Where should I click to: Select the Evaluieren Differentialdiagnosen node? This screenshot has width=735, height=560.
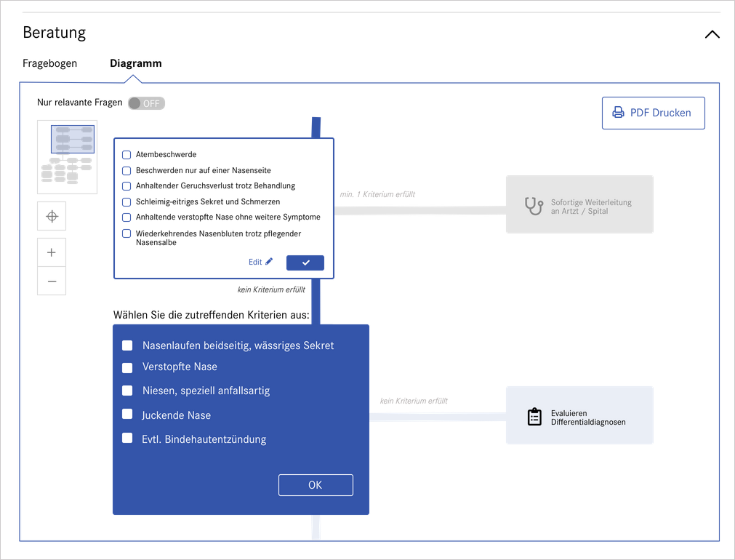[579, 415]
